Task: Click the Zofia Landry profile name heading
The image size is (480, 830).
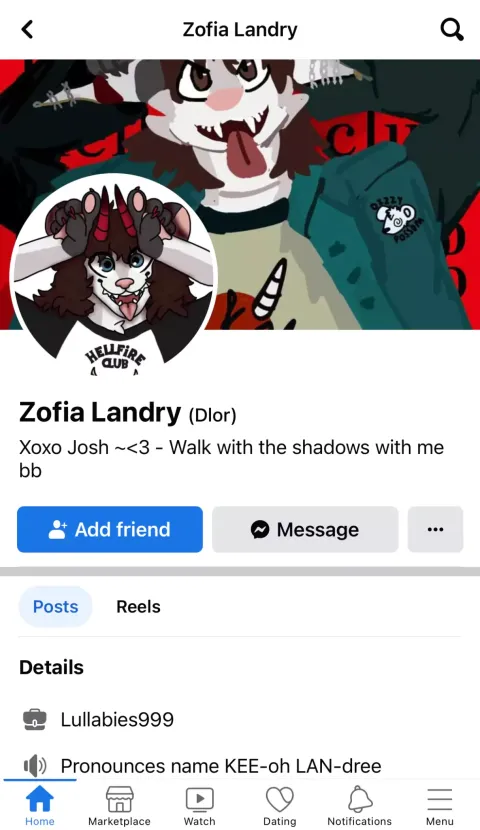Action: point(100,412)
